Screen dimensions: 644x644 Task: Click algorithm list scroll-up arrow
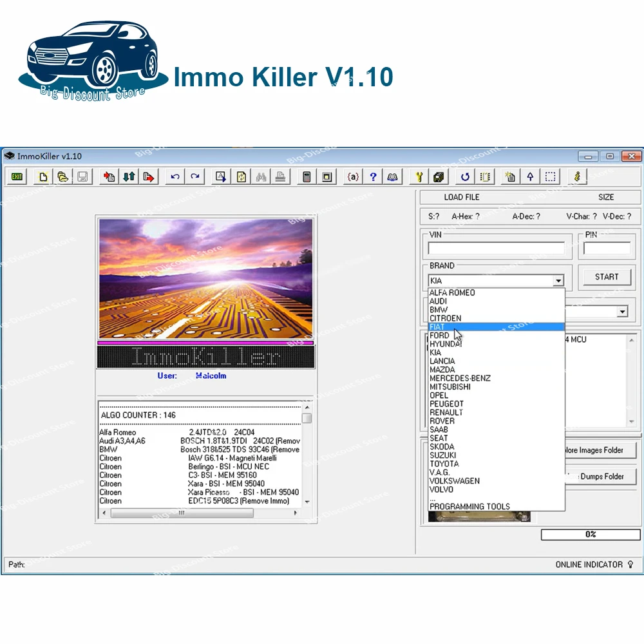pos(307,407)
